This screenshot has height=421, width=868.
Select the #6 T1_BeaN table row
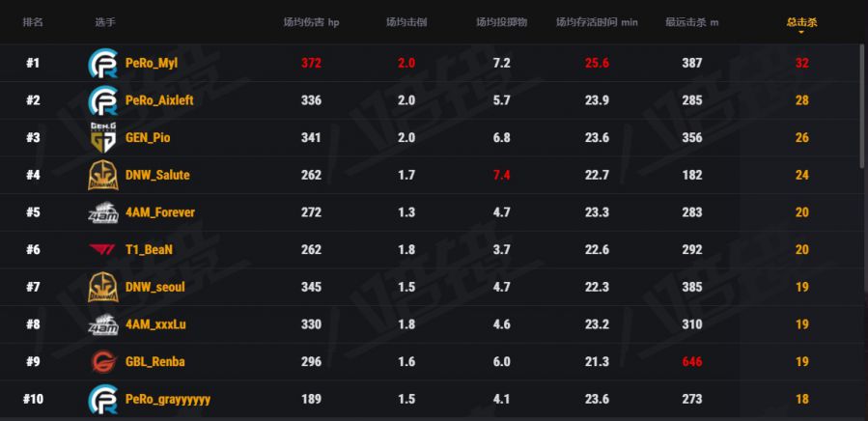click(x=430, y=250)
